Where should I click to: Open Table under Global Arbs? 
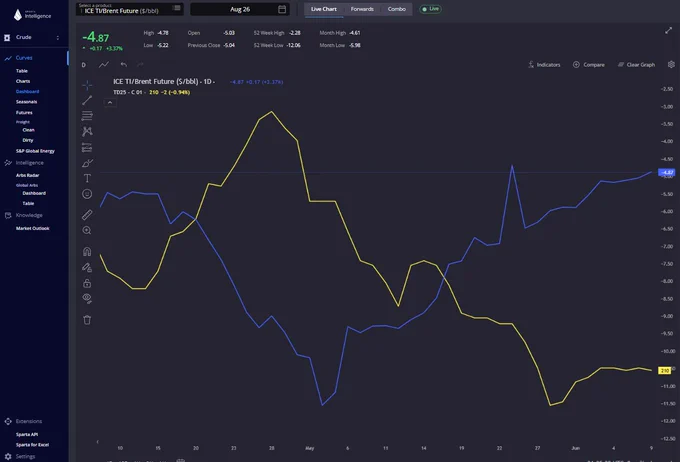point(28,203)
